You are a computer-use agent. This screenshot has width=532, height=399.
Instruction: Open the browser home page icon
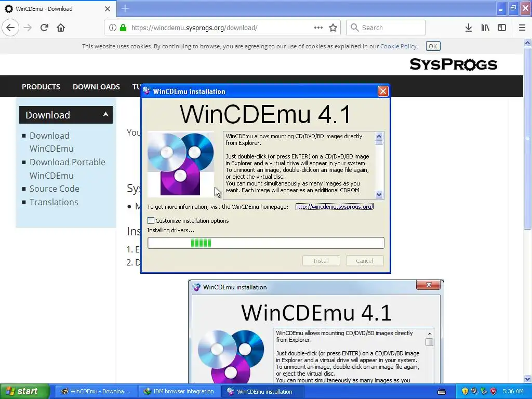tap(61, 28)
